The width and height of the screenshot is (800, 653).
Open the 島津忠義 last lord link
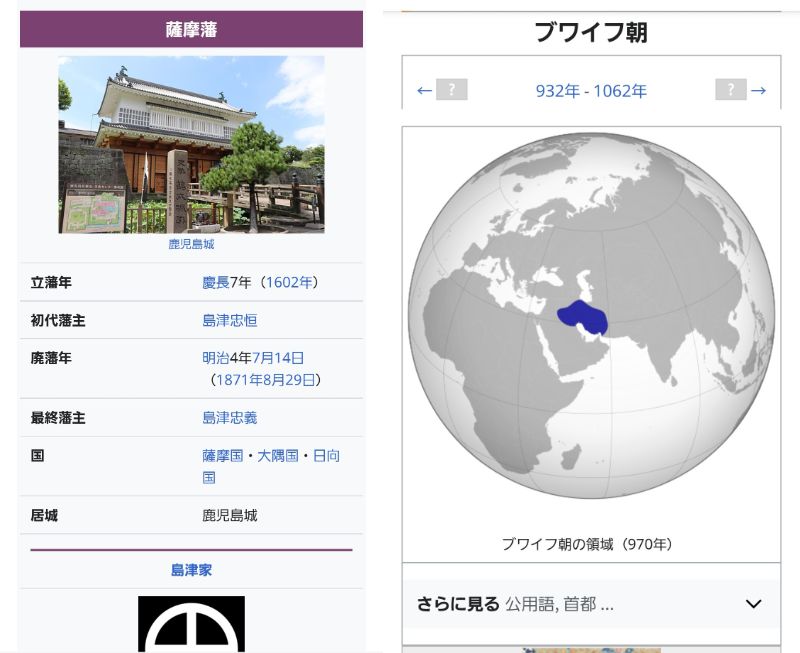coord(230,418)
